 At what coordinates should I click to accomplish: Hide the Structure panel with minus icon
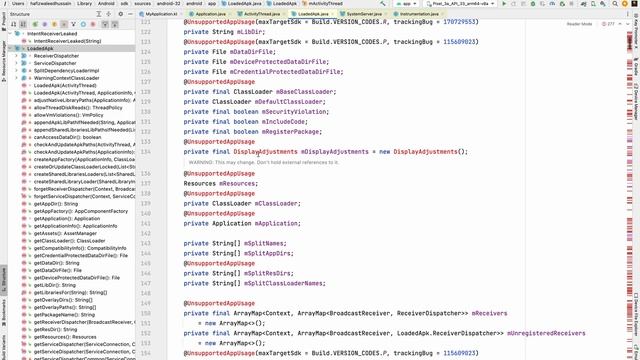click(130, 14)
